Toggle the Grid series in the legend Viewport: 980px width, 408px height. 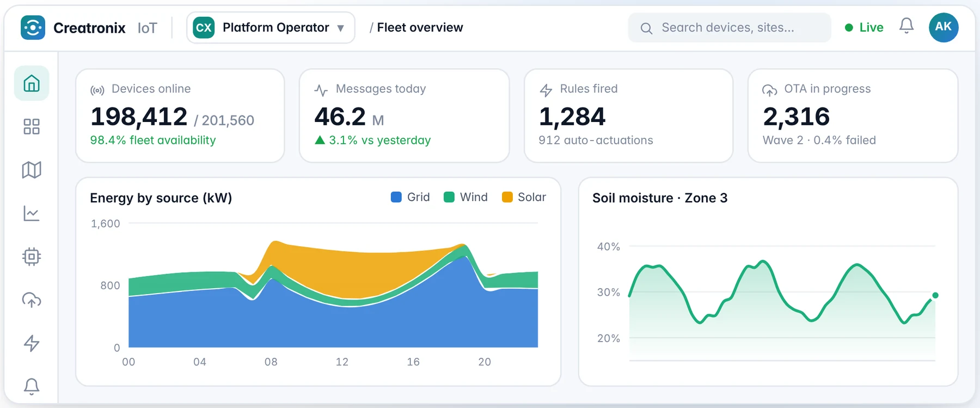pos(411,197)
